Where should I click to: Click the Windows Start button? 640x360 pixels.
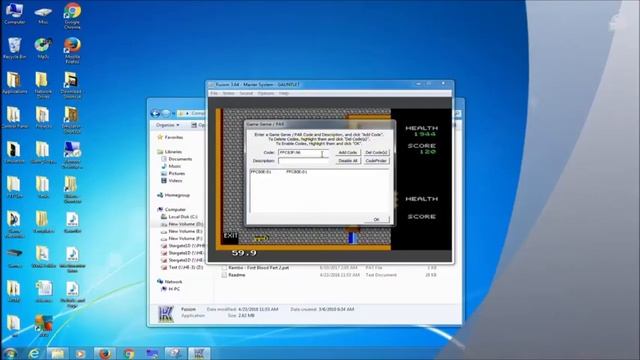[x=10, y=353]
